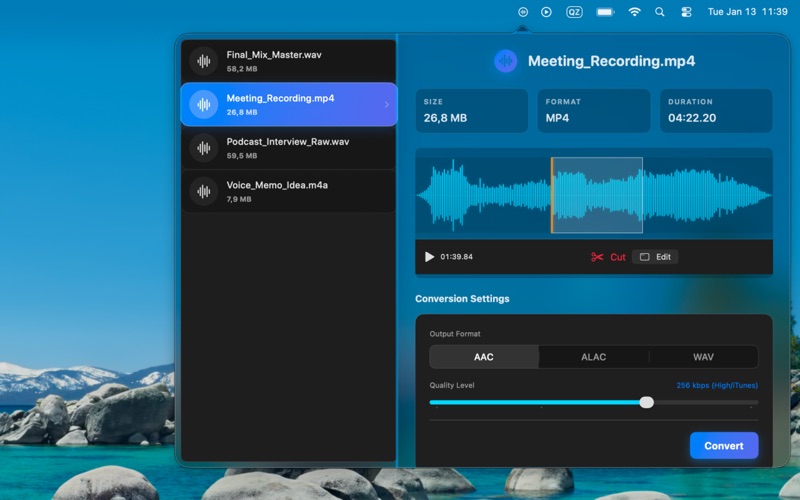The image size is (800, 500).
Task: Open the audio converter menu bar icon
Action: tap(523, 12)
